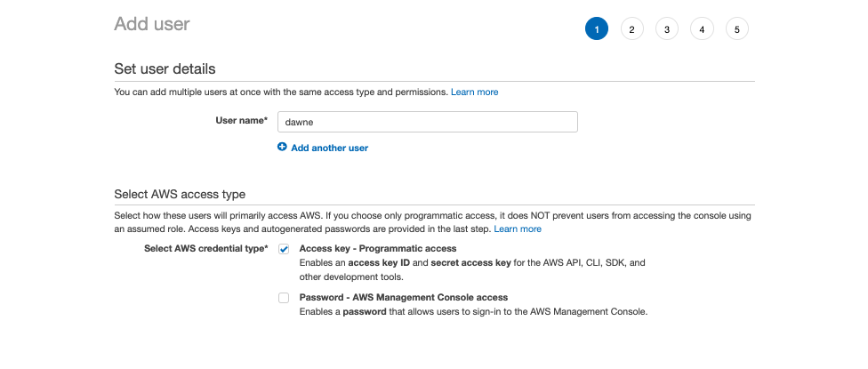868x369 pixels.
Task: Go to wizard step 1
Action: (597, 28)
